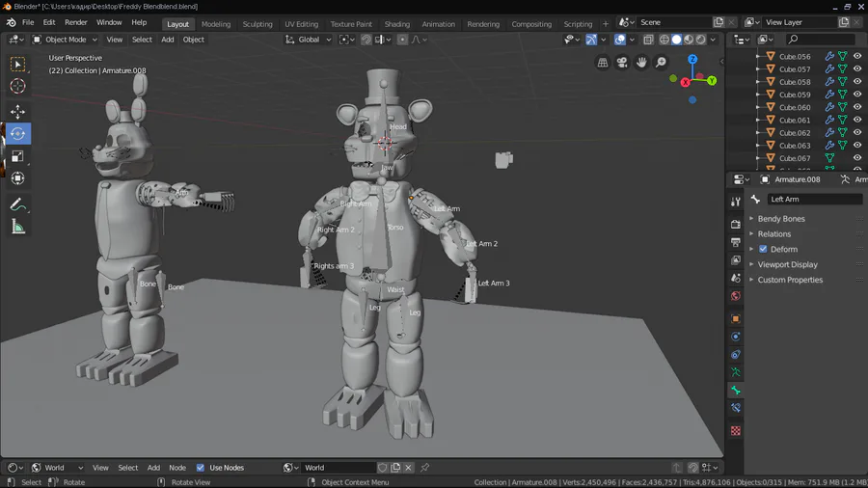Open viewport Add menu
The image size is (868, 488).
click(x=167, y=40)
